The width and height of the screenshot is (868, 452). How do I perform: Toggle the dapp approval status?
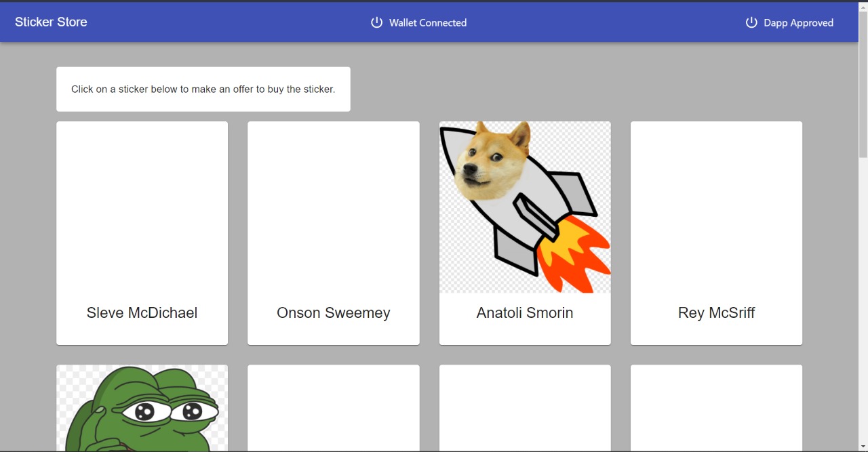click(x=789, y=22)
